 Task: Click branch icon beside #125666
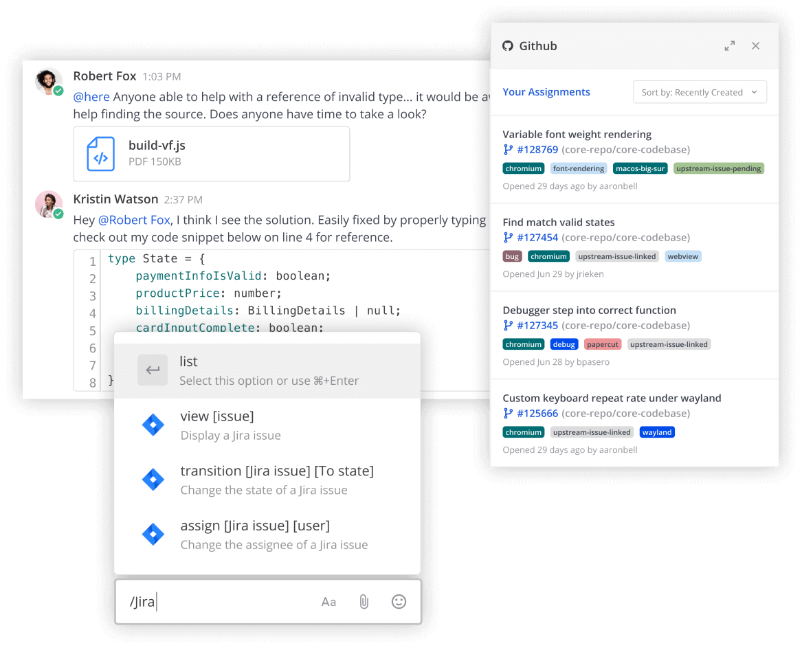pyautogui.click(x=507, y=414)
